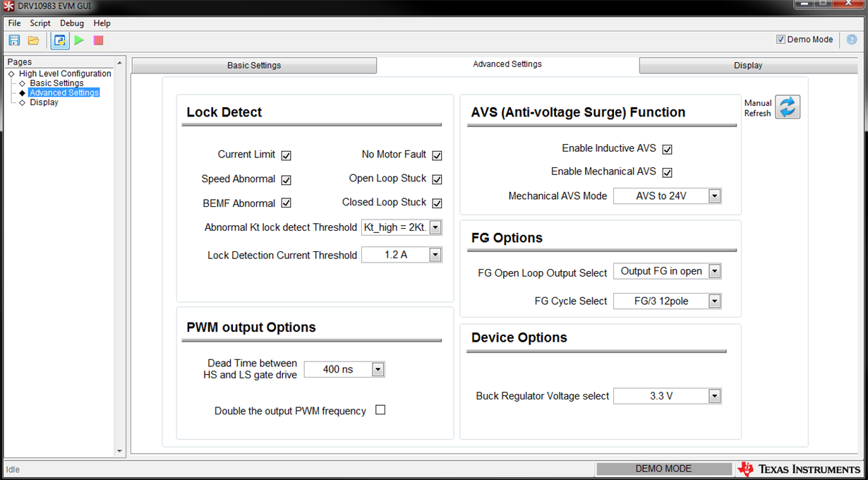The image size is (868, 480).
Task: Open the Help menu
Action: pos(102,23)
